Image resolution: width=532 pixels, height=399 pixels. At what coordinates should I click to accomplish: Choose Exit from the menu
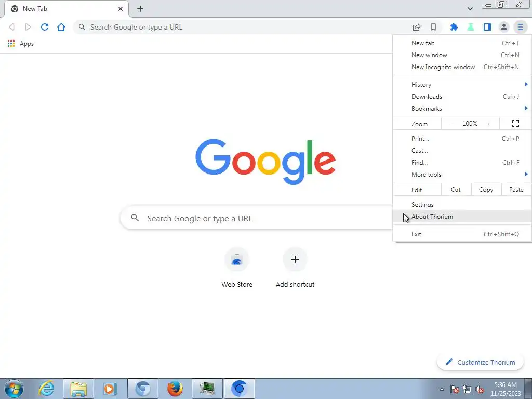click(x=462, y=234)
